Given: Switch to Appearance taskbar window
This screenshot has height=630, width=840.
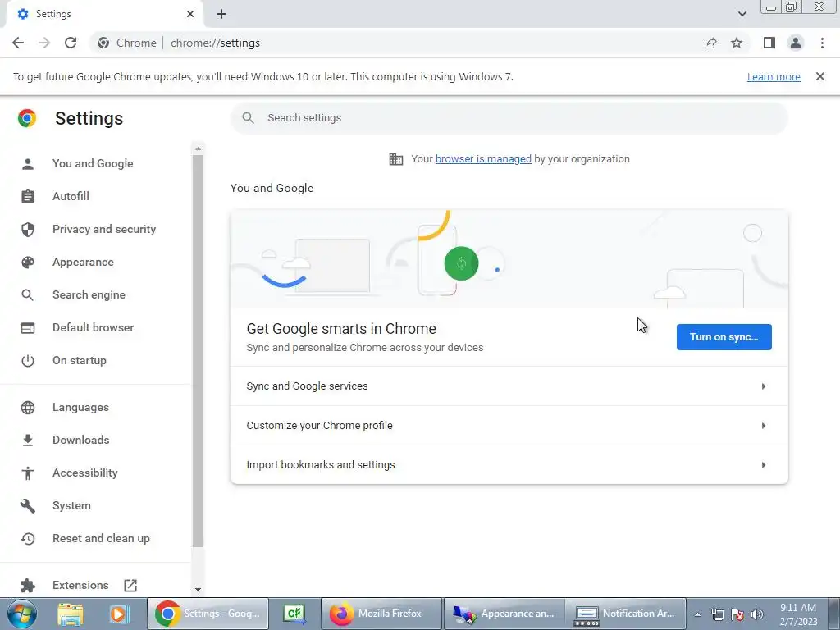Looking at the screenshot, I should pos(504,614).
